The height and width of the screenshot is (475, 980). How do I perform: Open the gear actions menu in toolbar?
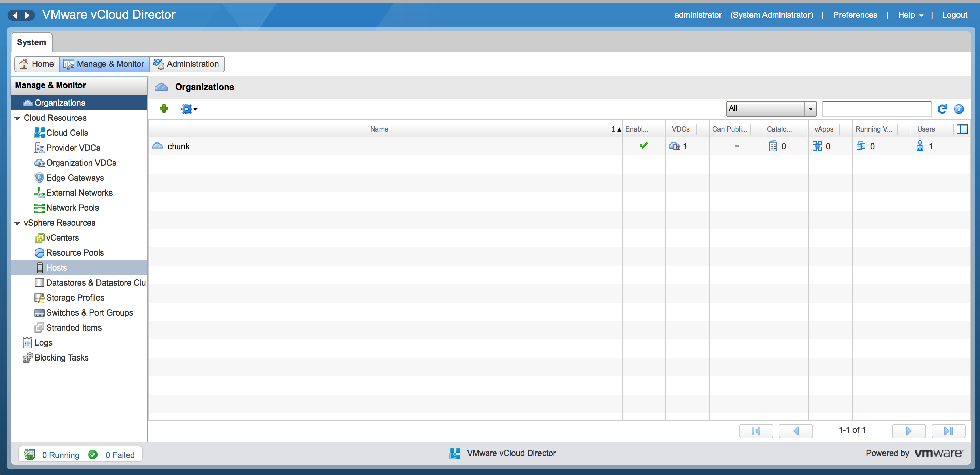(189, 109)
